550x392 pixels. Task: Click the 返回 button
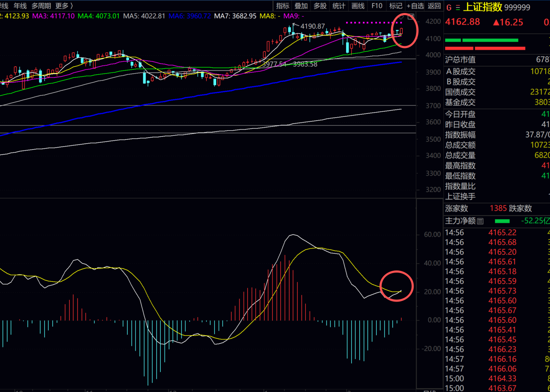434,6
